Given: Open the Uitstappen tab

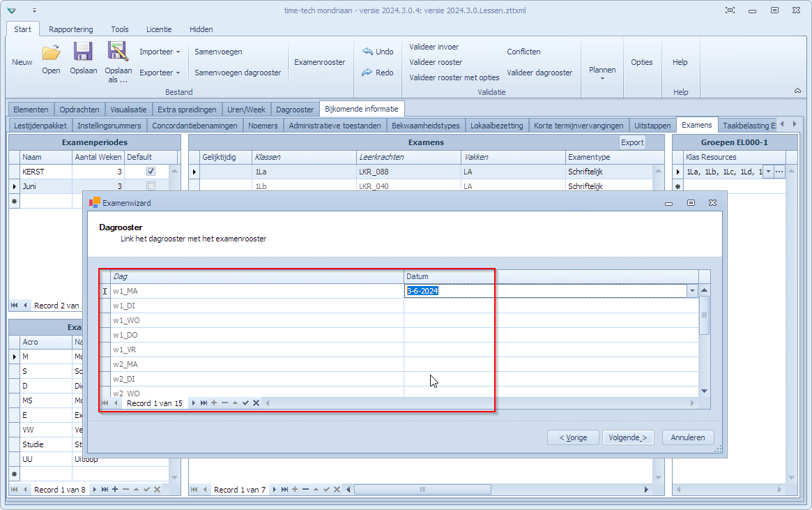Looking at the screenshot, I should pos(652,126).
